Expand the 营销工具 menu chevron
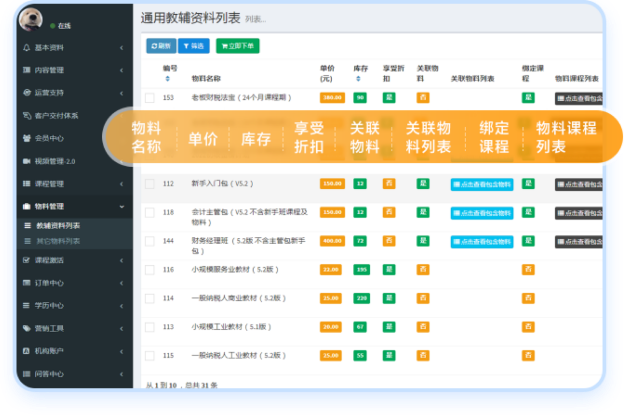Image resolution: width=626 pixels, height=416 pixels. point(121,329)
